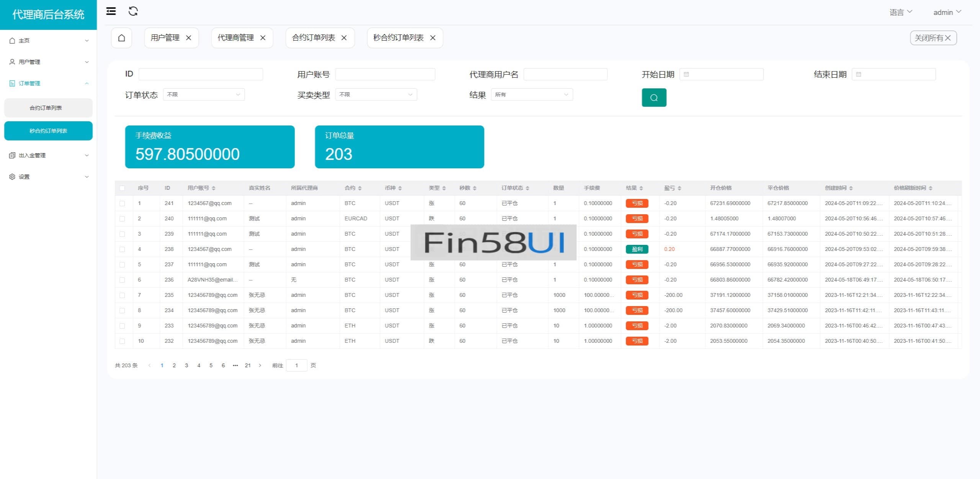Close the 用户管理 tab with its X
This screenshot has width=980, height=479.
188,38
